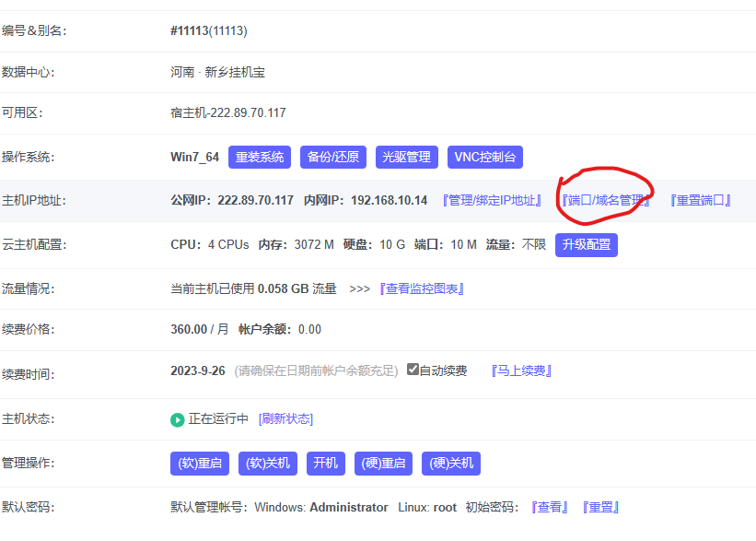Click the 马上续费 link

coord(521,370)
